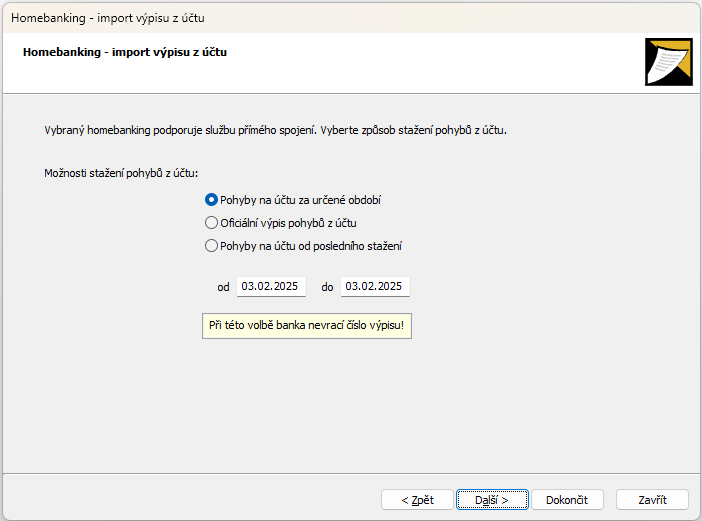Click the 'od' label before the start date

click(223, 288)
